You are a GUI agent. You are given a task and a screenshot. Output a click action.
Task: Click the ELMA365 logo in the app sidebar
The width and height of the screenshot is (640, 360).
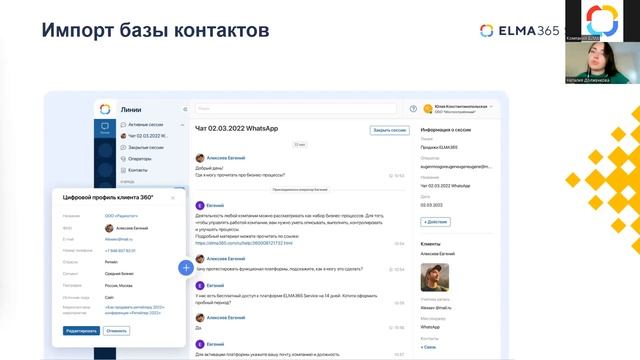[105, 109]
